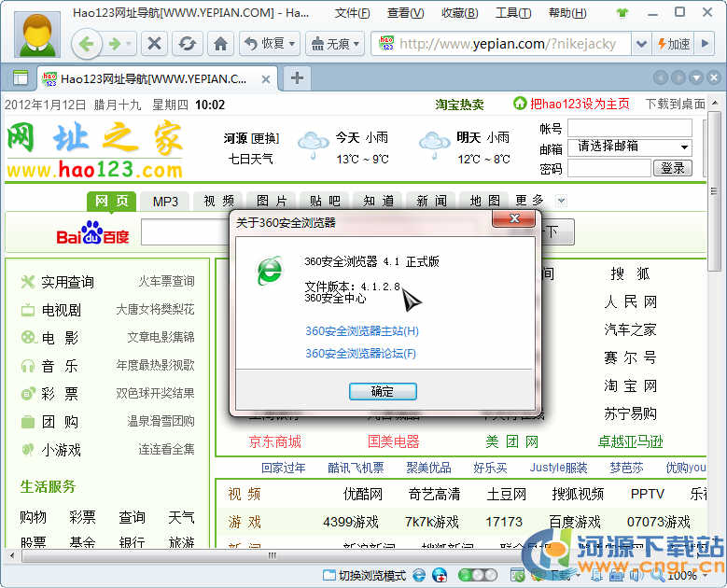The image size is (727, 588).
Task: Click the 恢复 restore toolbar button
Action: [x=270, y=44]
